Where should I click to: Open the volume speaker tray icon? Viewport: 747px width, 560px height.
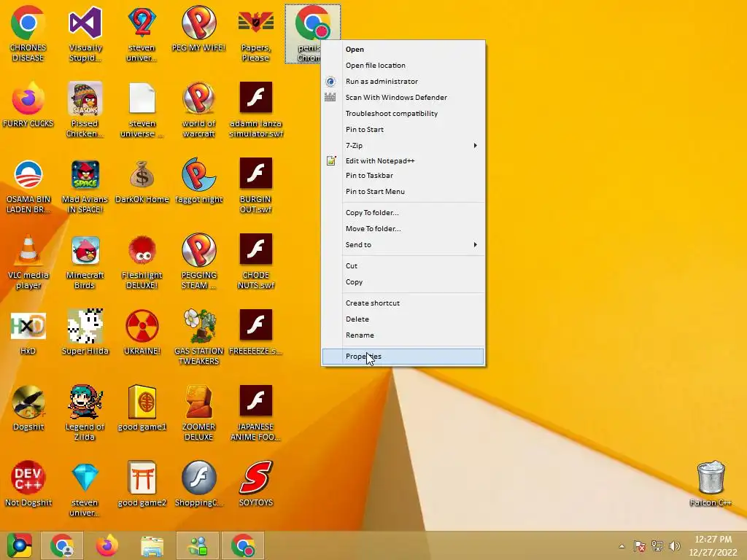click(x=674, y=546)
